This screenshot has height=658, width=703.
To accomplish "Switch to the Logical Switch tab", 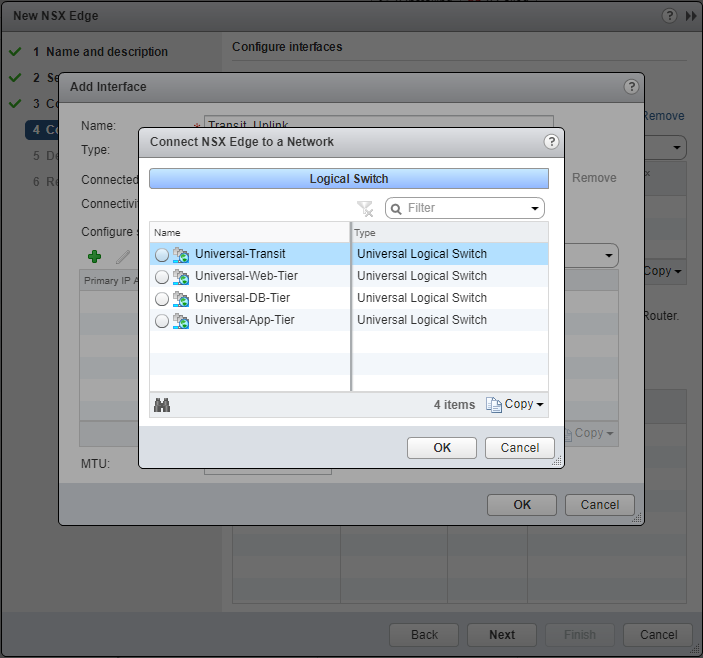I will (349, 179).
